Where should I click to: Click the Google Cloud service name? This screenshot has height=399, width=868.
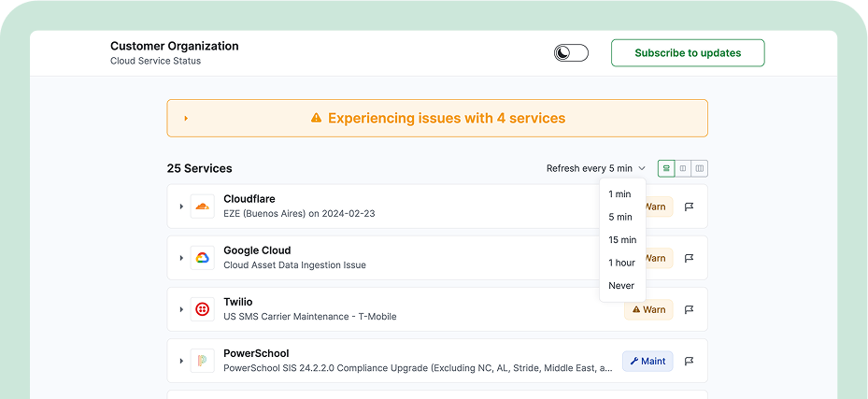point(257,250)
